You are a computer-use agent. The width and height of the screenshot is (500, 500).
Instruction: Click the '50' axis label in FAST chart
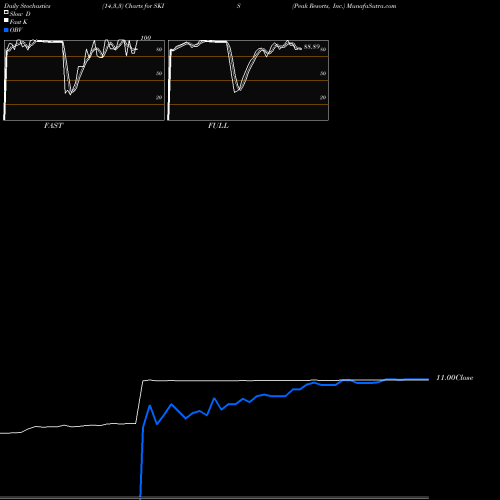[x=159, y=73]
